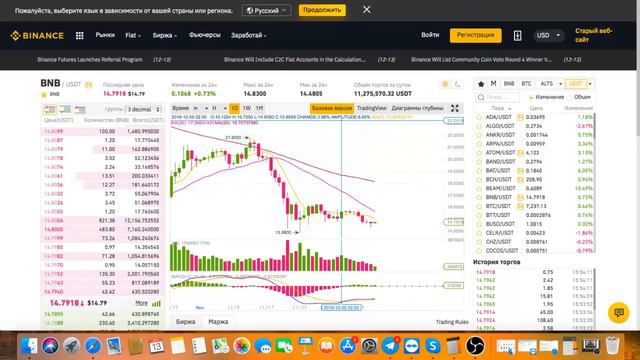Select the Объем radio option
Viewport: 640px width, 360px height.
point(580,97)
